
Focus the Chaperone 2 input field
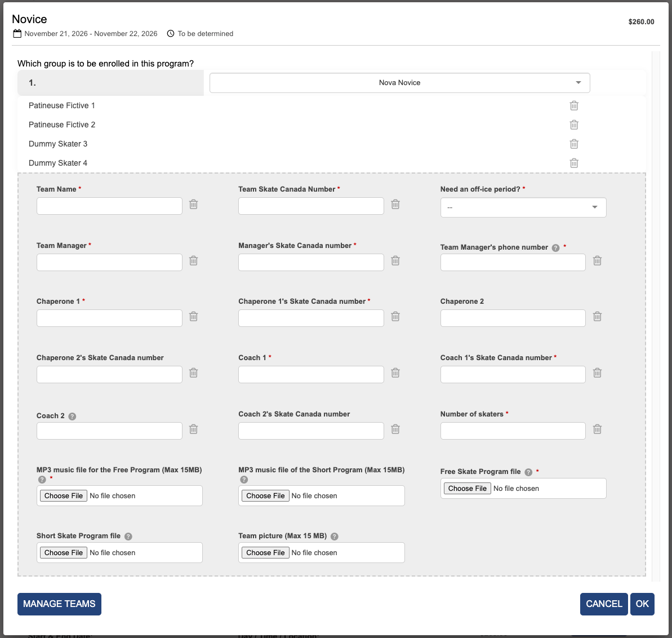click(513, 318)
